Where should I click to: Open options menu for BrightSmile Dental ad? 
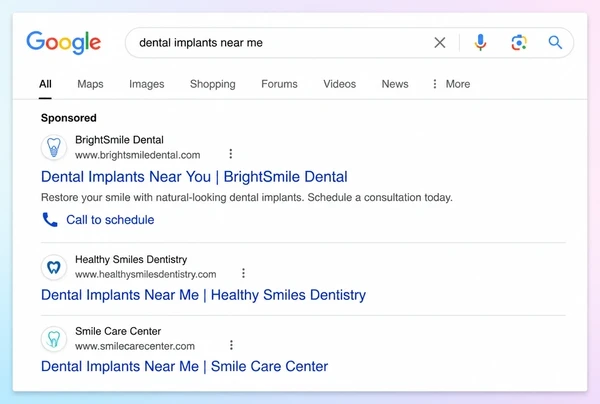tap(230, 154)
